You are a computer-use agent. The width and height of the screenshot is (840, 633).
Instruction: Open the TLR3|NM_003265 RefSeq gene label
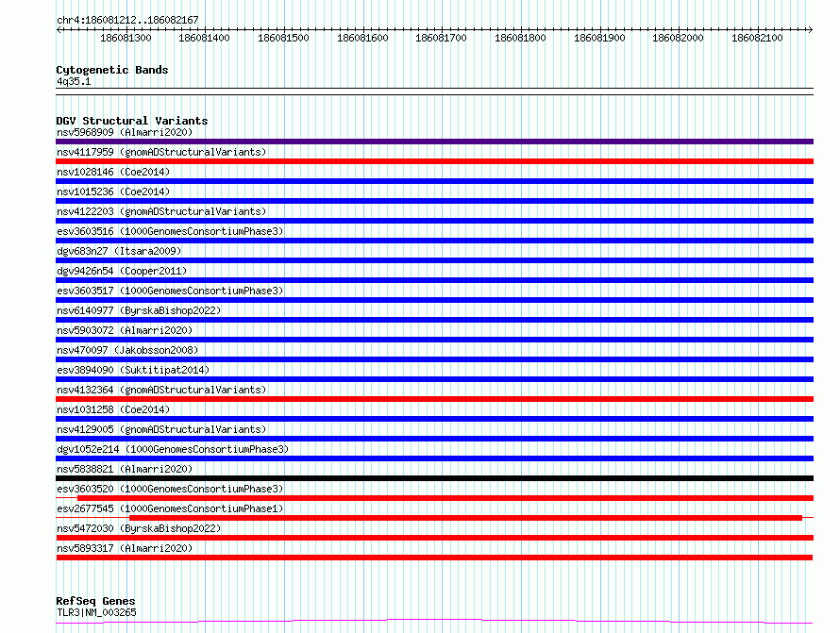coord(96,612)
